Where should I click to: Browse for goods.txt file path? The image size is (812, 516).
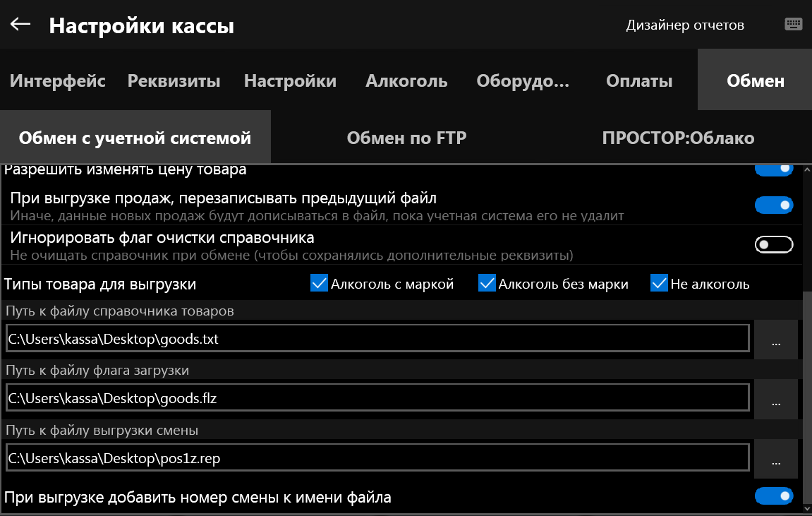click(x=775, y=340)
